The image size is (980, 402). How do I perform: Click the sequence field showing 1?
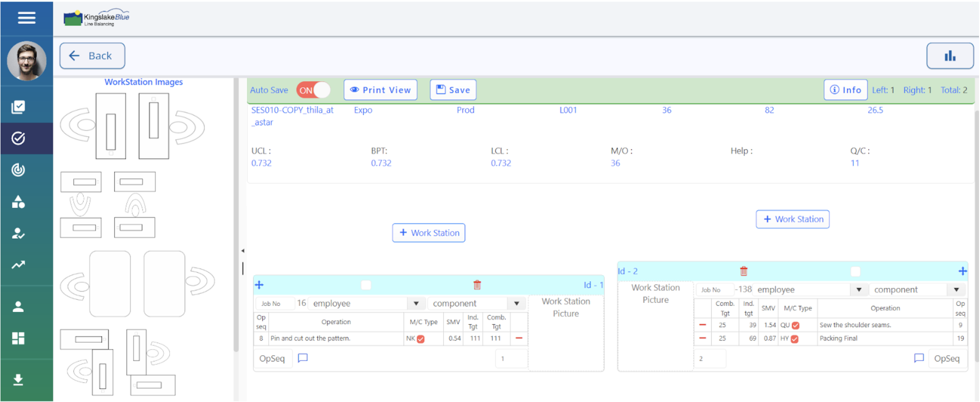tap(511, 358)
